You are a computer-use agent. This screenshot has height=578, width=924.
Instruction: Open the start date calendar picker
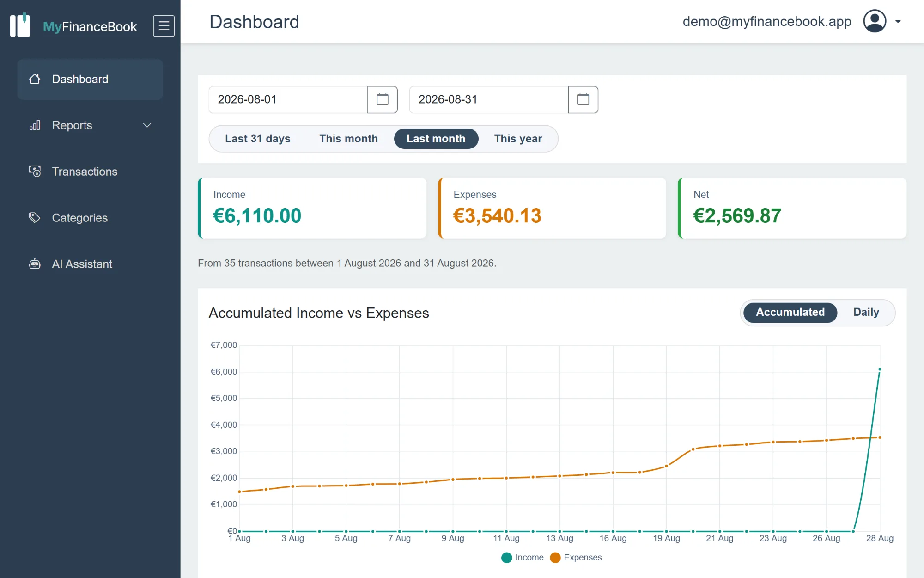383,99
